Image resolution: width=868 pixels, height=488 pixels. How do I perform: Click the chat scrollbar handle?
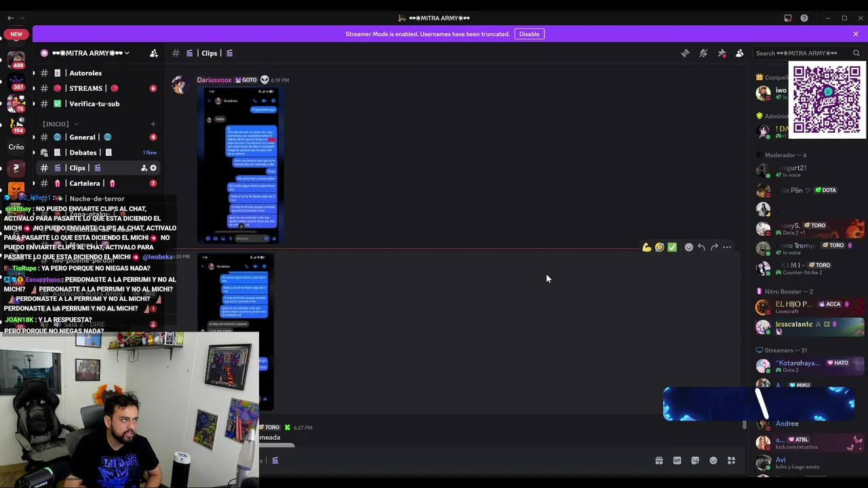[x=744, y=425]
